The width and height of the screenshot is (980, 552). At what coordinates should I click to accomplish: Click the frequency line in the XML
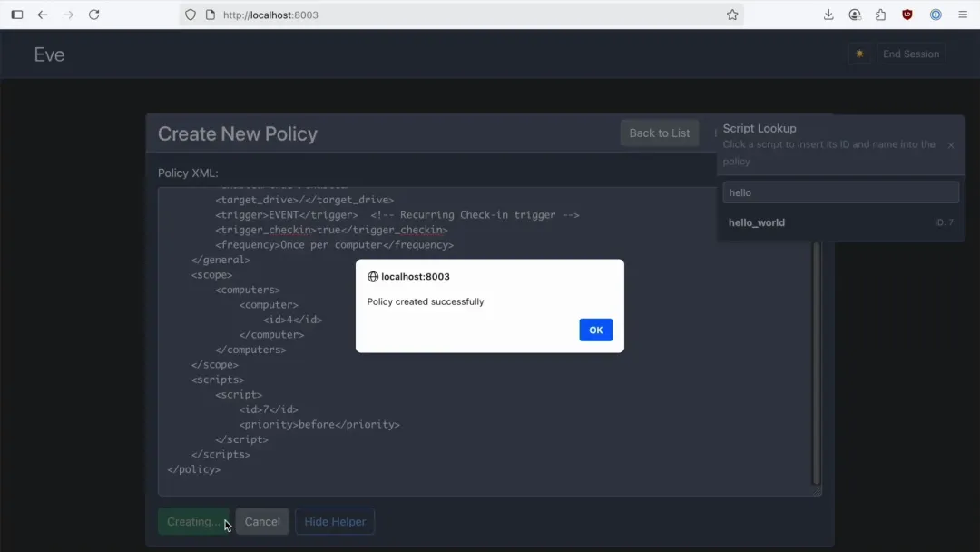point(334,245)
